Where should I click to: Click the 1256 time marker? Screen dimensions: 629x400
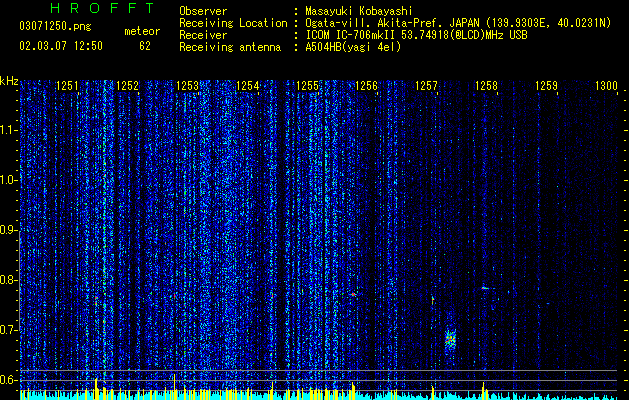pyautogui.click(x=367, y=86)
